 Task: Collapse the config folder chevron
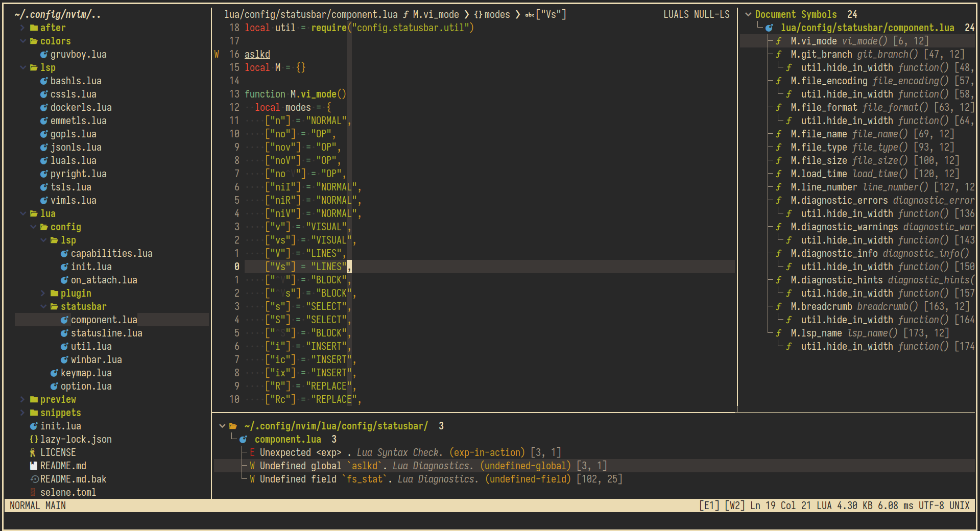coord(33,227)
